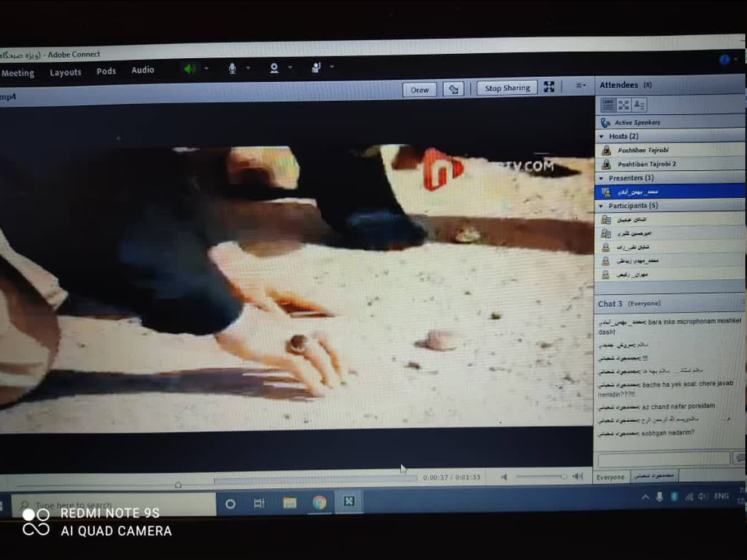Switch Attendees pod to breakout view
Screen dimensions: 747x560
(x=623, y=105)
